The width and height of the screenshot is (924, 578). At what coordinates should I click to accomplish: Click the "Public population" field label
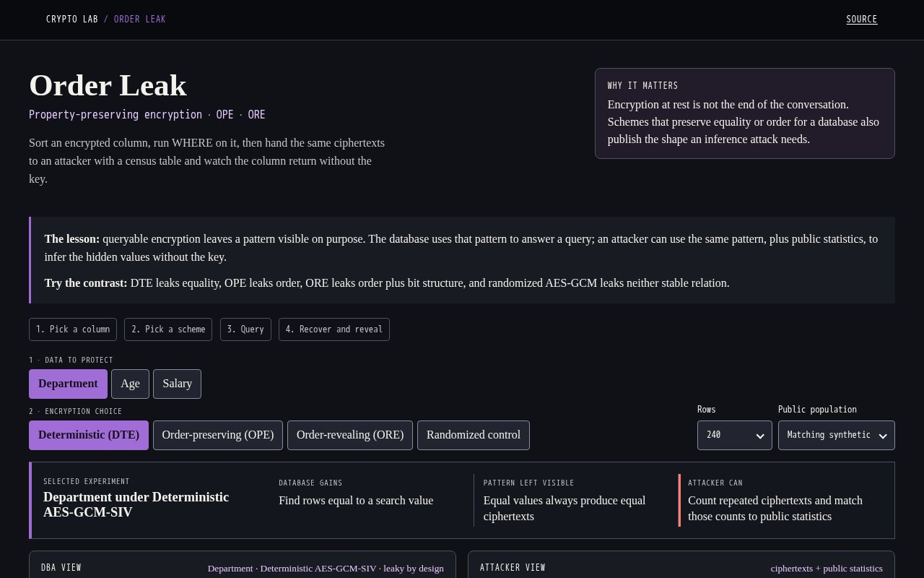817,410
